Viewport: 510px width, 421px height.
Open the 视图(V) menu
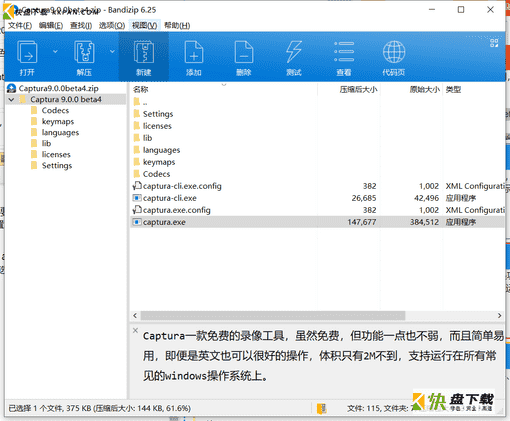(144, 26)
